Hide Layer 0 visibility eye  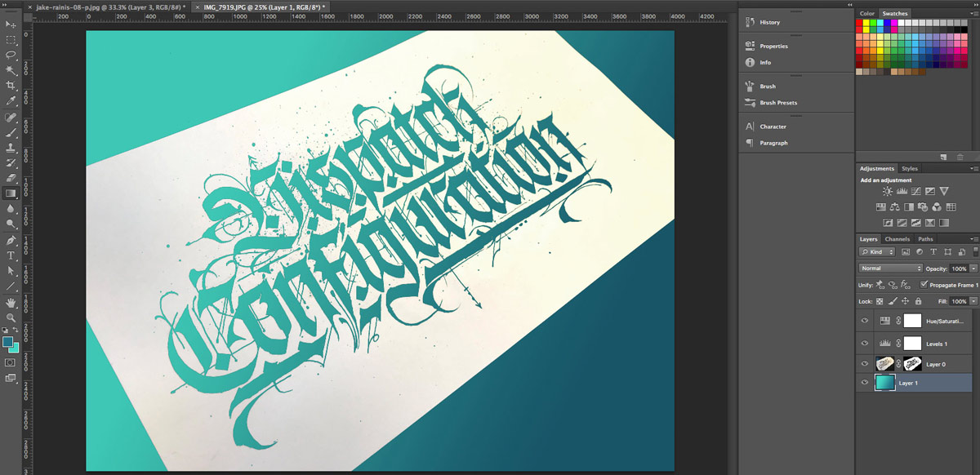[x=865, y=364]
